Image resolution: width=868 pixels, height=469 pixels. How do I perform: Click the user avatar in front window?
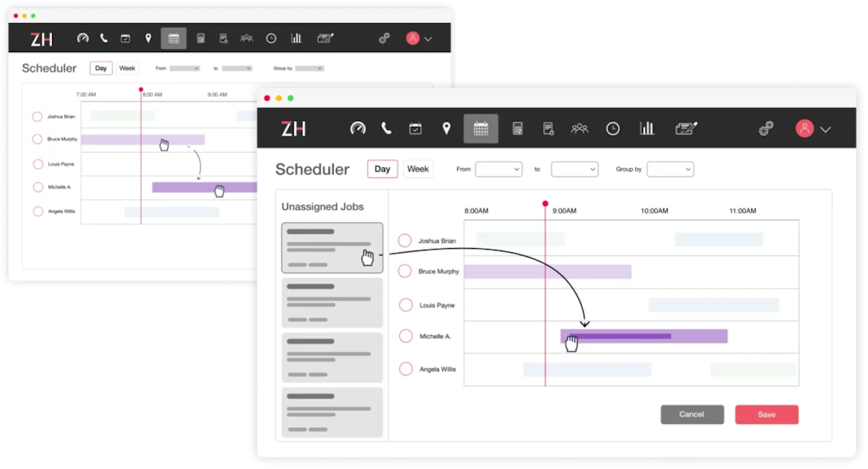[804, 129]
